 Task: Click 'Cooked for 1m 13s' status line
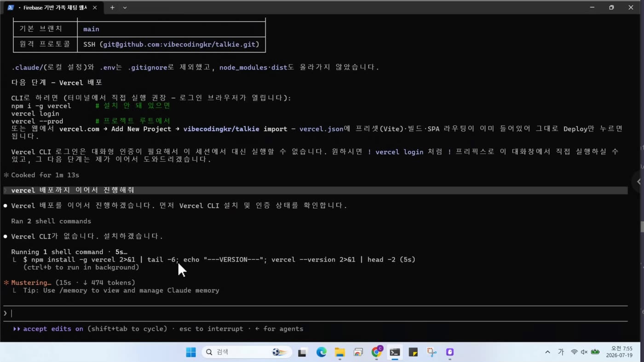pos(45,175)
